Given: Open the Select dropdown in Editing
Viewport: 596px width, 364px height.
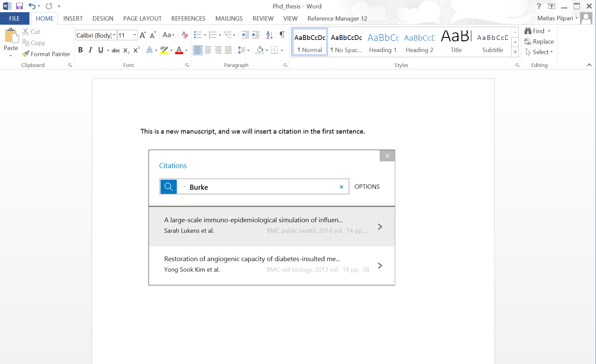Looking at the screenshot, I should (x=539, y=52).
